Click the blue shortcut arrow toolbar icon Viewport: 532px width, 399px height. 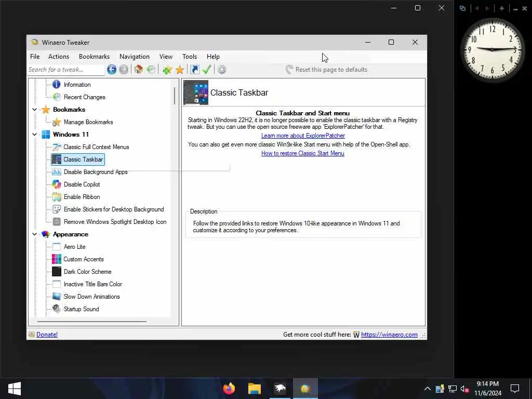click(195, 70)
